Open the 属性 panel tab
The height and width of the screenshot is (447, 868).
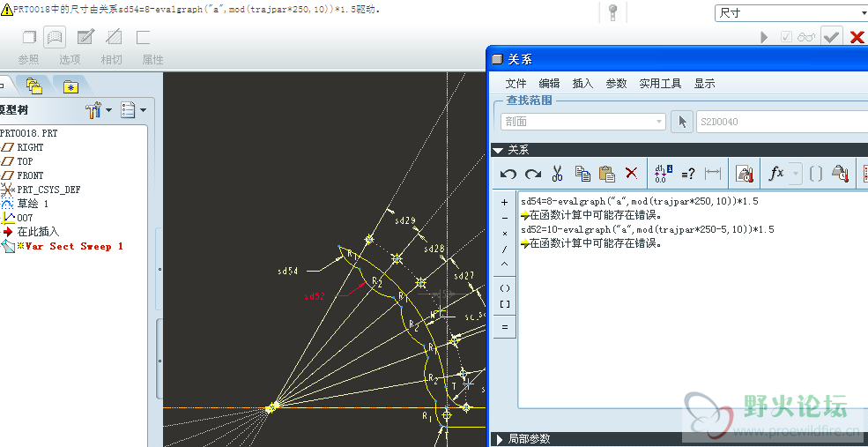152,59
